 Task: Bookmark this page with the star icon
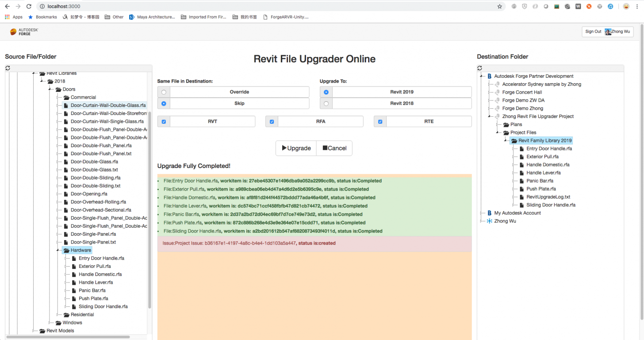click(500, 7)
